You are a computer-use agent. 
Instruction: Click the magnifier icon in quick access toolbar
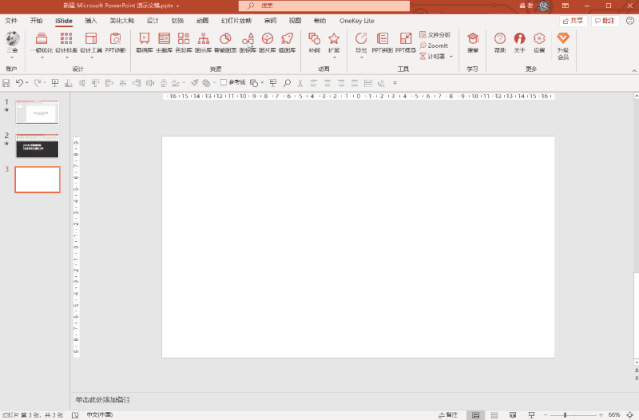(287, 83)
